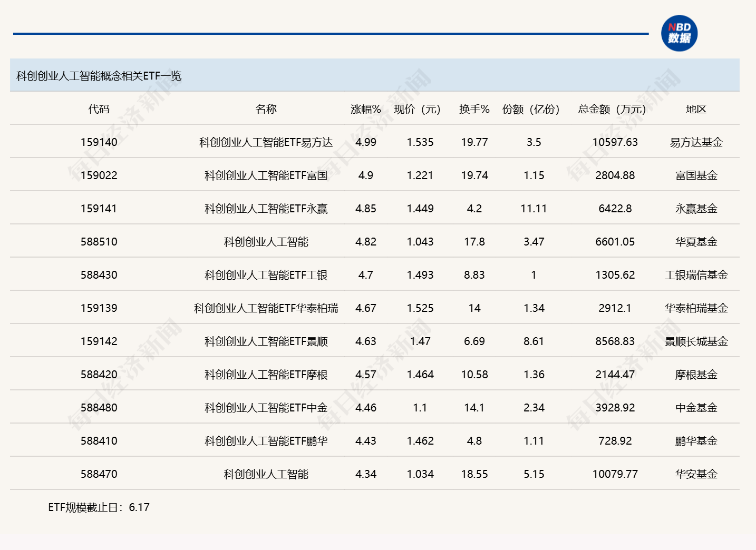Select the code 159141

tap(99, 209)
